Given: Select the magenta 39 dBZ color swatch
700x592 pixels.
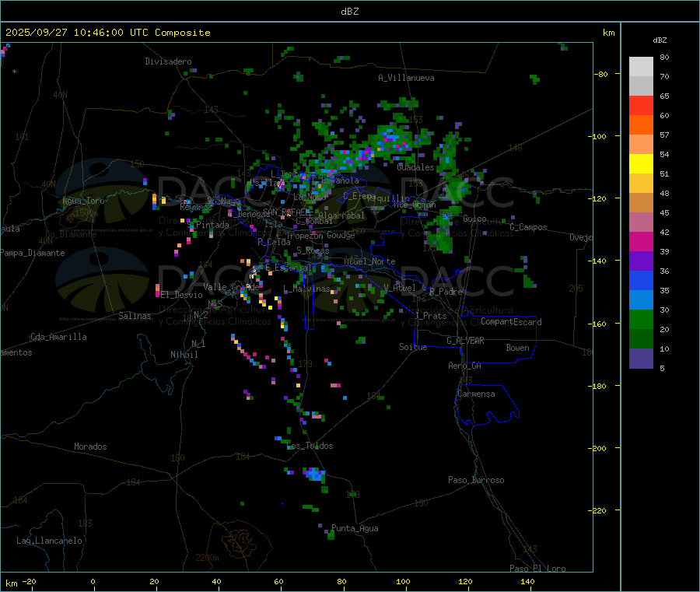Looking at the screenshot, I should point(641,241).
